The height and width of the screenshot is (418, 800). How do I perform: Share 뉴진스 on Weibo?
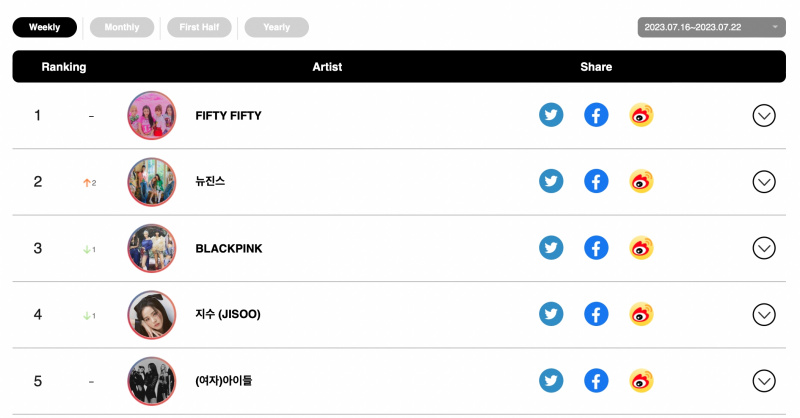point(641,181)
